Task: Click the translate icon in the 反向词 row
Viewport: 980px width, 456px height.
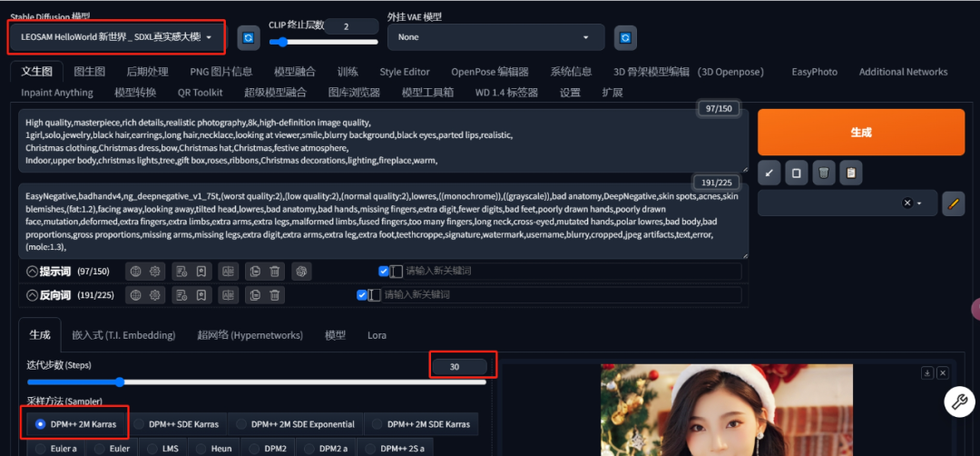Action: [228, 294]
